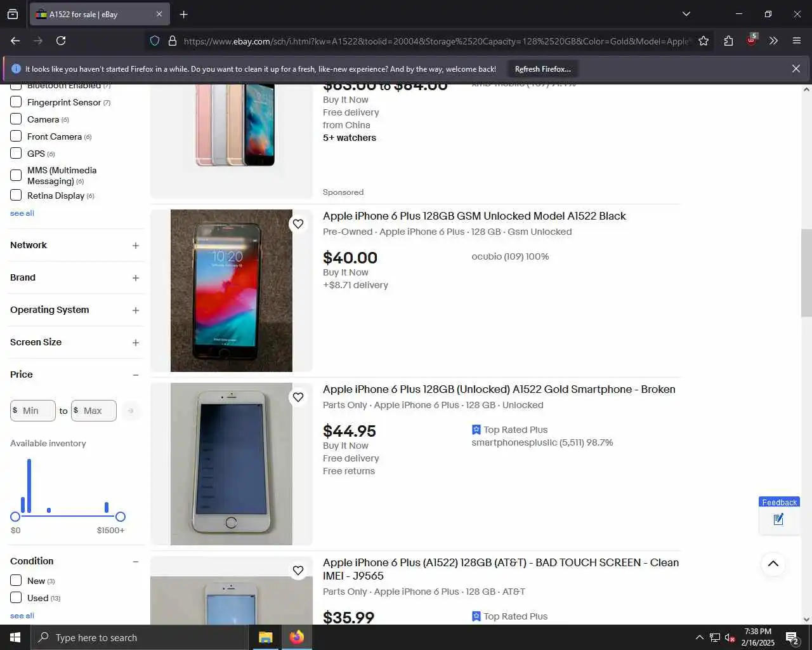Image resolution: width=812 pixels, height=650 pixels.
Task: Open the uBlock extension icon
Action: (752, 40)
